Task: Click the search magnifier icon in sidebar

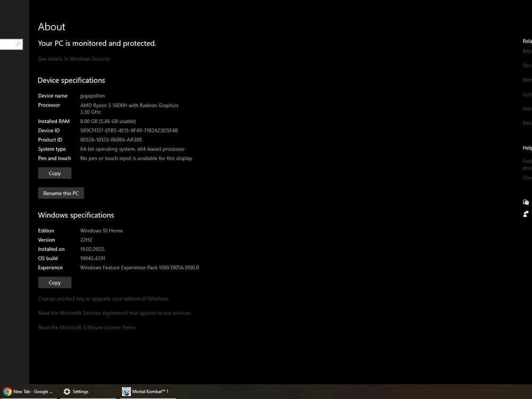Action: [x=18, y=45]
